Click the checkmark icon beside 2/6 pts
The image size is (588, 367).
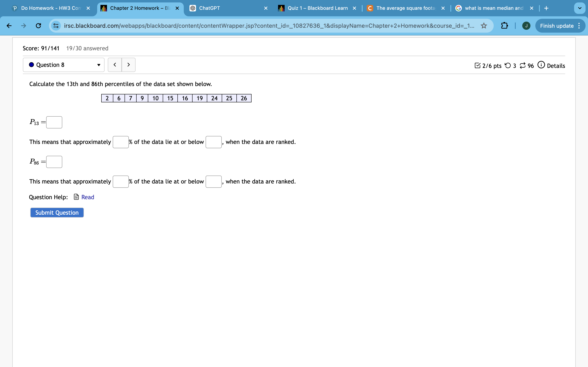478,65
